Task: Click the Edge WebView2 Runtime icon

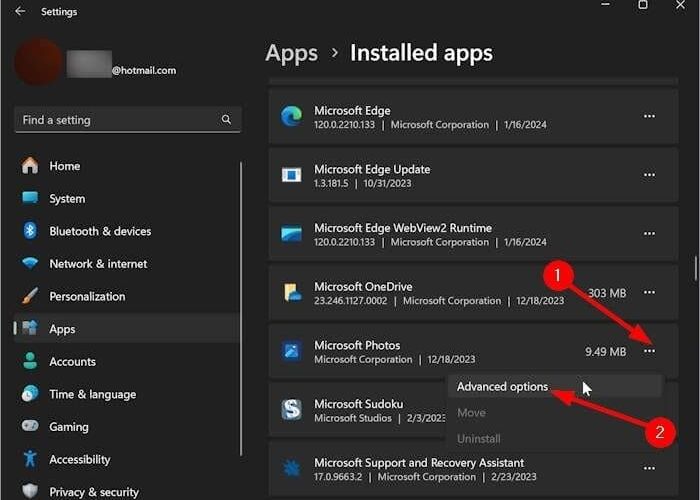Action: [291, 233]
